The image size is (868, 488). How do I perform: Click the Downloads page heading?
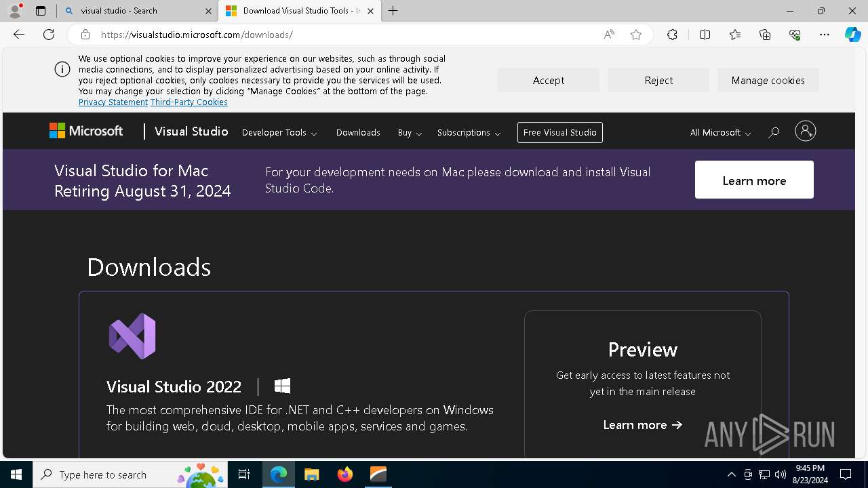pos(149,267)
